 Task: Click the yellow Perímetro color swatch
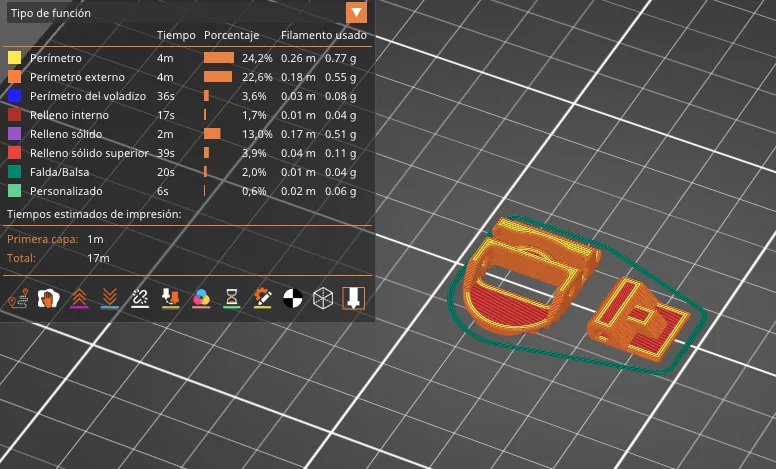tap(14, 58)
